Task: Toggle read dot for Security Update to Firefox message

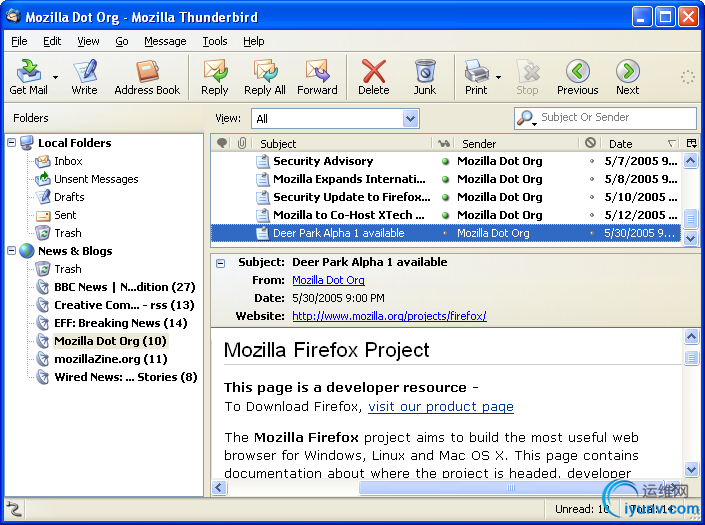Action: click(445, 197)
